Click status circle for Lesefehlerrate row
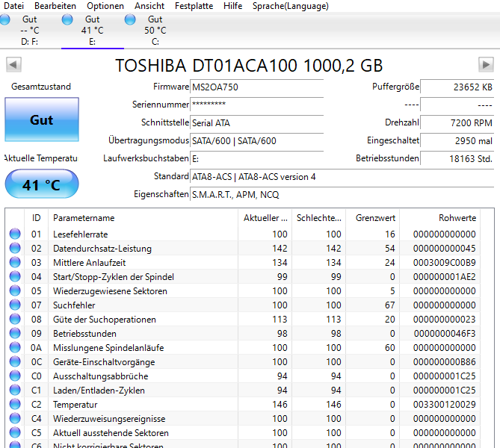This screenshot has width=500, height=448. click(x=15, y=234)
